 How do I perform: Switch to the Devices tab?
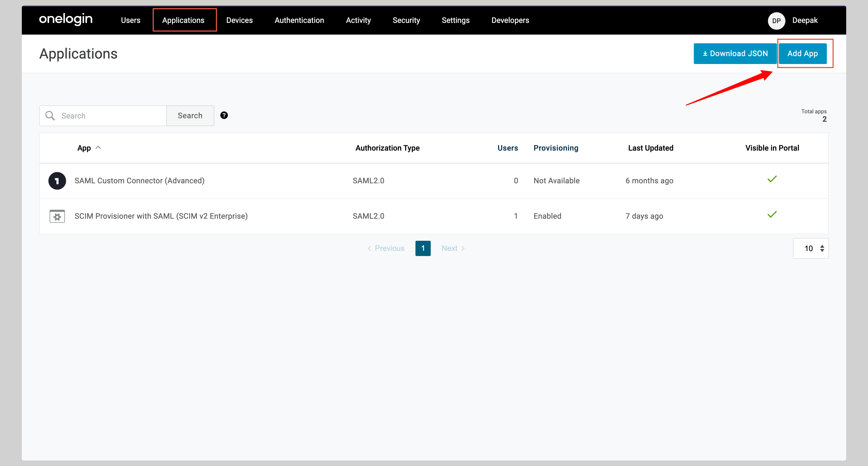tap(239, 20)
